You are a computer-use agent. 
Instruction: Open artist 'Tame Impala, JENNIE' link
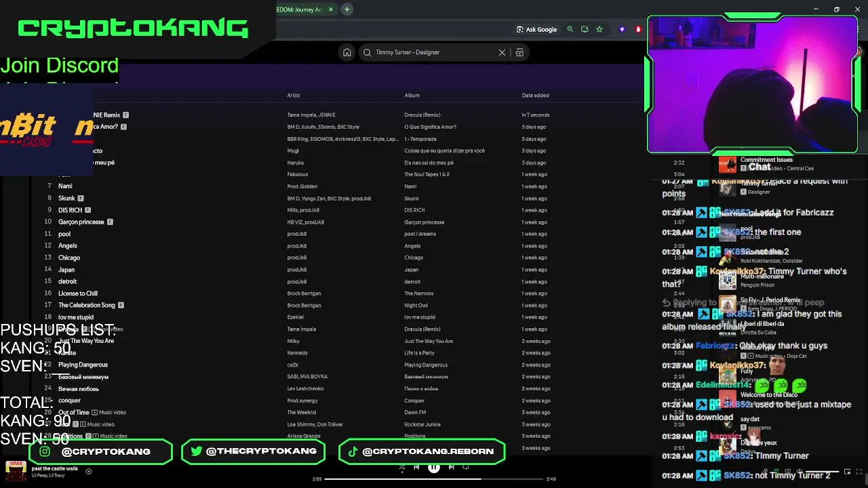pos(311,115)
